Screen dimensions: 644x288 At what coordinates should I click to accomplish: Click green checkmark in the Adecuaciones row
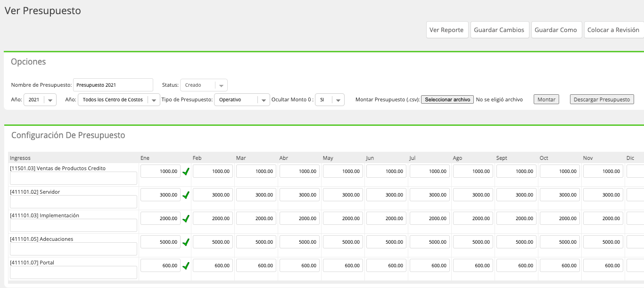[186, 242]
